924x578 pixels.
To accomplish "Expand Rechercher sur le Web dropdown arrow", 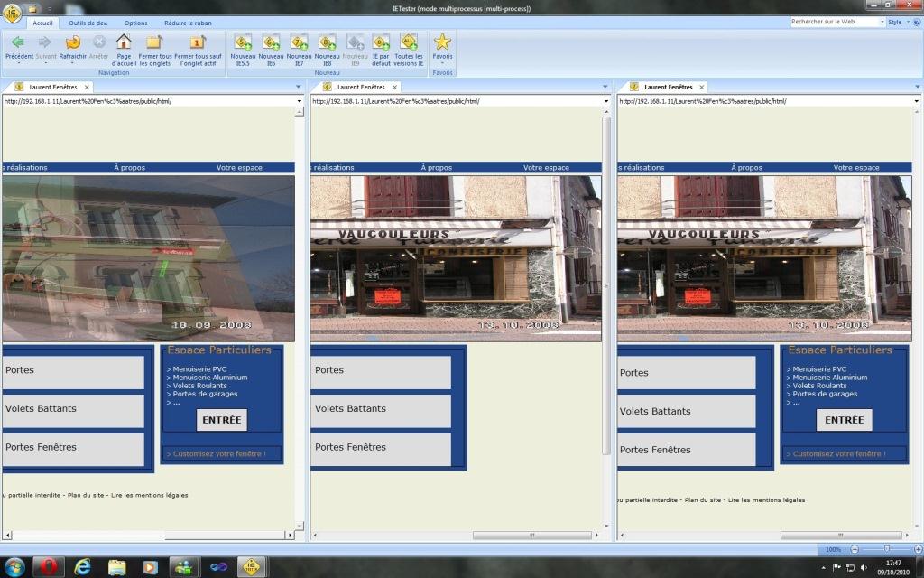I will (x=882, y=22).
